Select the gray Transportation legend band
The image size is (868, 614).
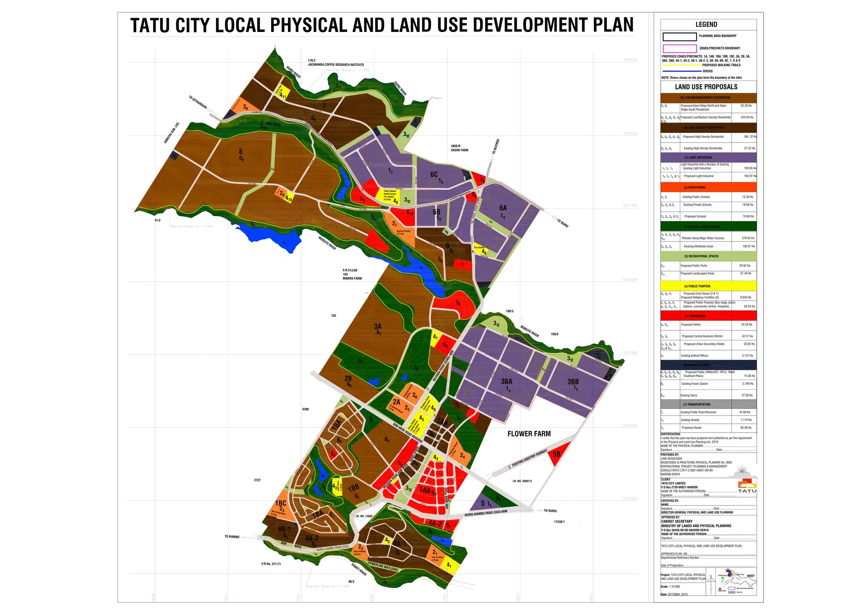click(709, 404)
